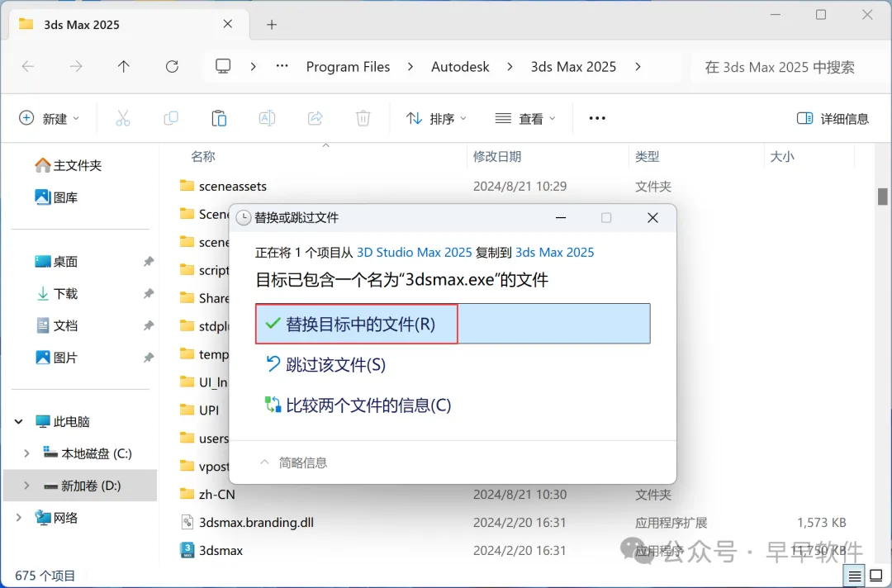Expand 网络 in the navigation tree

(x=19, y=518)
